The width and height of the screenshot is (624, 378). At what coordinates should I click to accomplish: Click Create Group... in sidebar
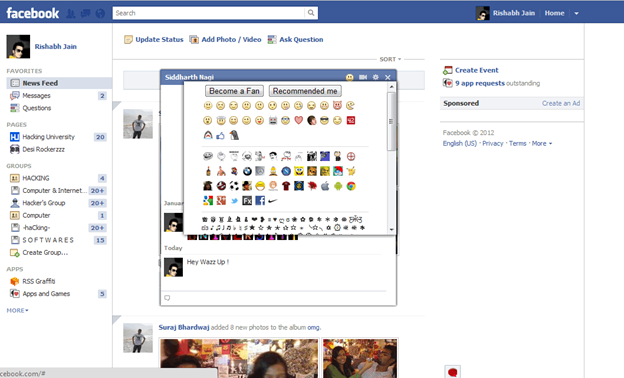(45, 252)
